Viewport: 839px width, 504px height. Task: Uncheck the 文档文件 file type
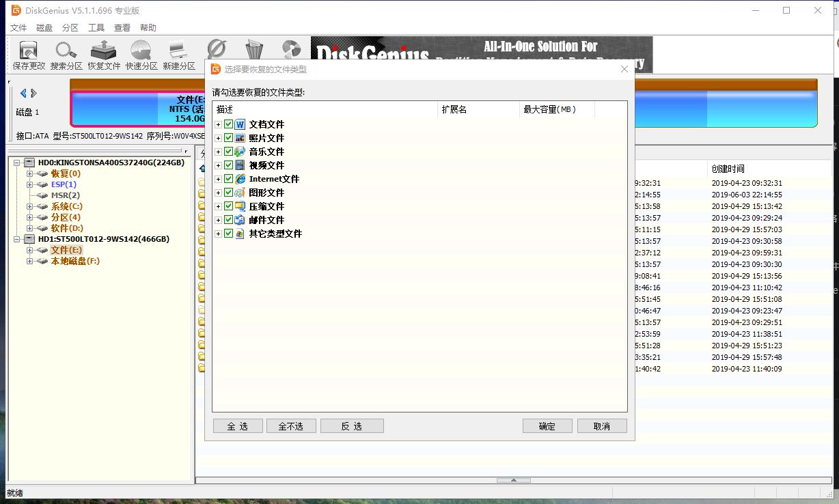(x=229, y=124)
